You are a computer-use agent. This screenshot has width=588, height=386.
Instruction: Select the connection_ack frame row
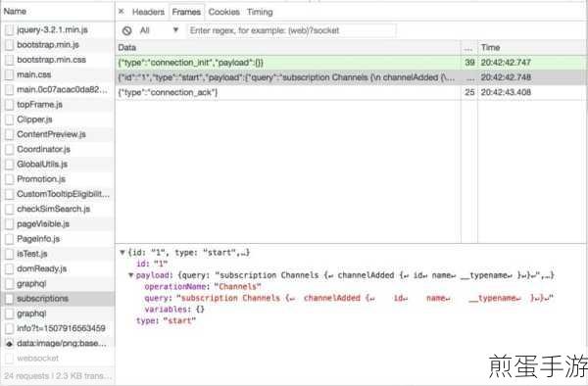(351, 92)
